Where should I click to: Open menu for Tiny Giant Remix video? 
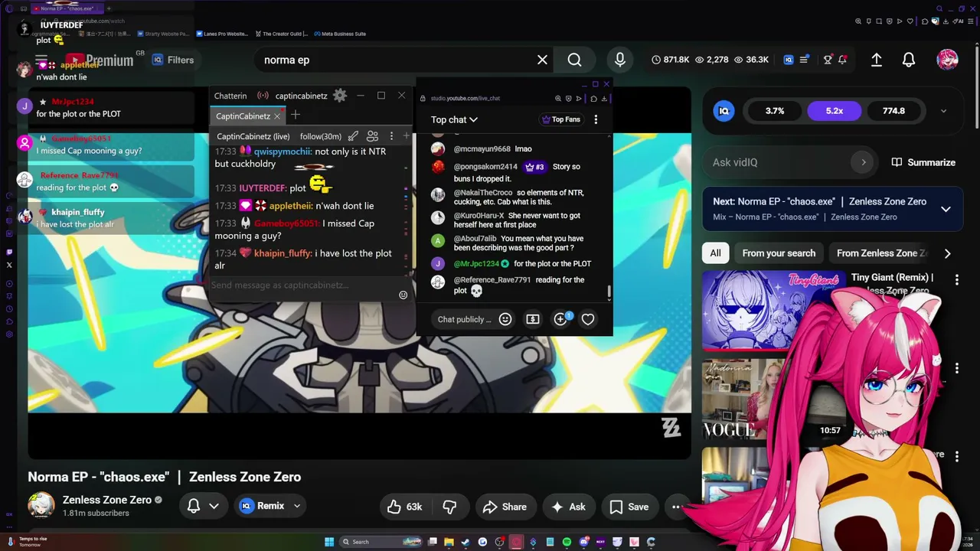coord(956,281)
